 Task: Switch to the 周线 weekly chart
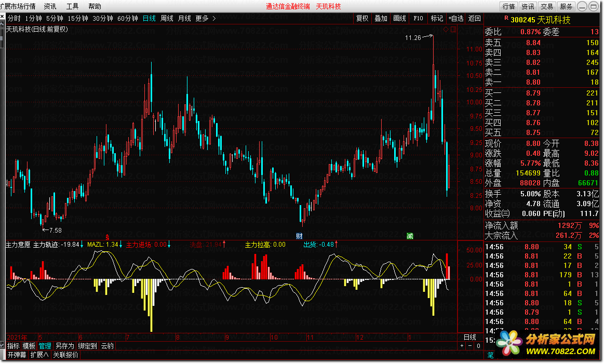[x=167, y=18]
